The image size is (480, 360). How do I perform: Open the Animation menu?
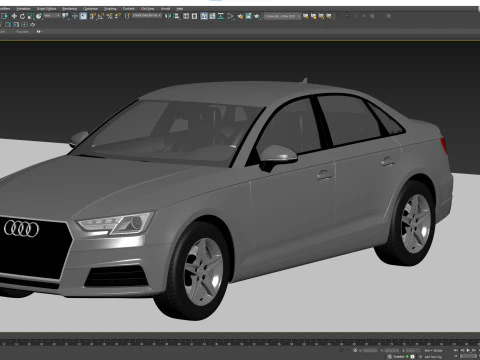pyautogui.click(x=23, y=9)
